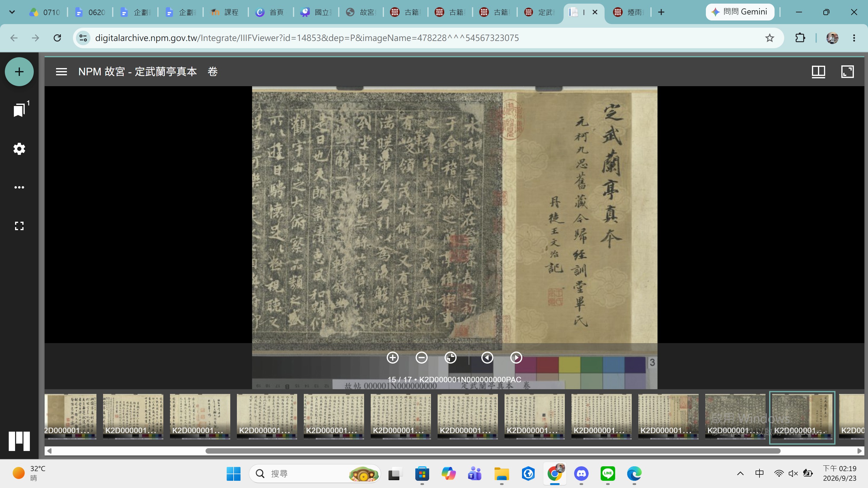The image size is (868, 488).
Task: Go to the next canvas image
Action: [516, 358]
